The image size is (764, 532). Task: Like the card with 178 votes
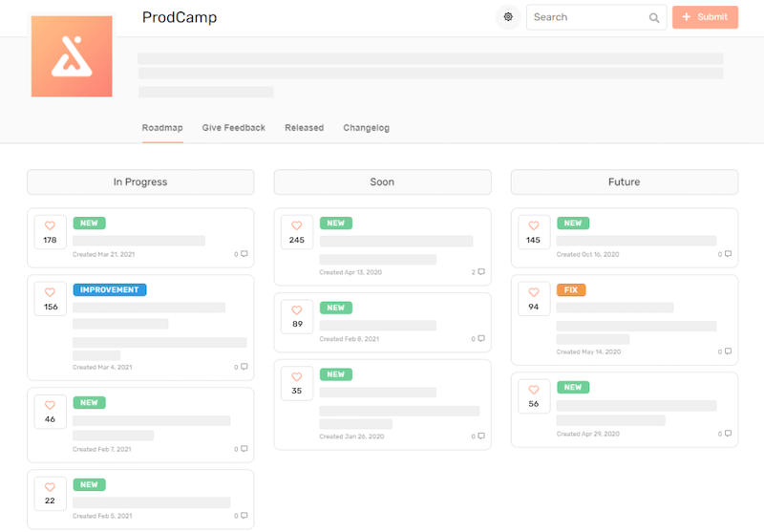[50, 232]
